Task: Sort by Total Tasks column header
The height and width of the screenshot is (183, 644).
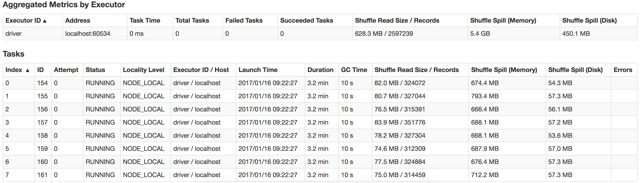Action: coord(192,20)
